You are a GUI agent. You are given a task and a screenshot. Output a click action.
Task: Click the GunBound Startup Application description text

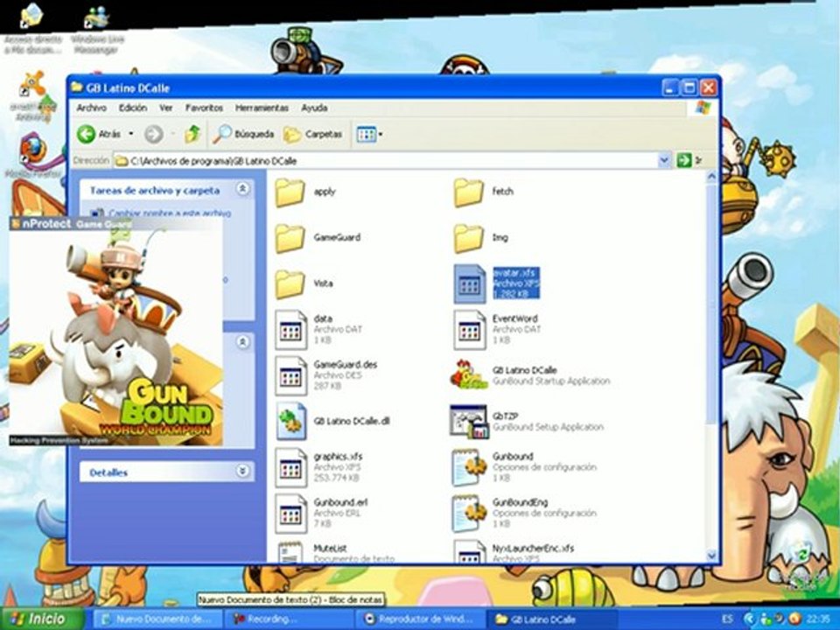click(x=550, y=381)
